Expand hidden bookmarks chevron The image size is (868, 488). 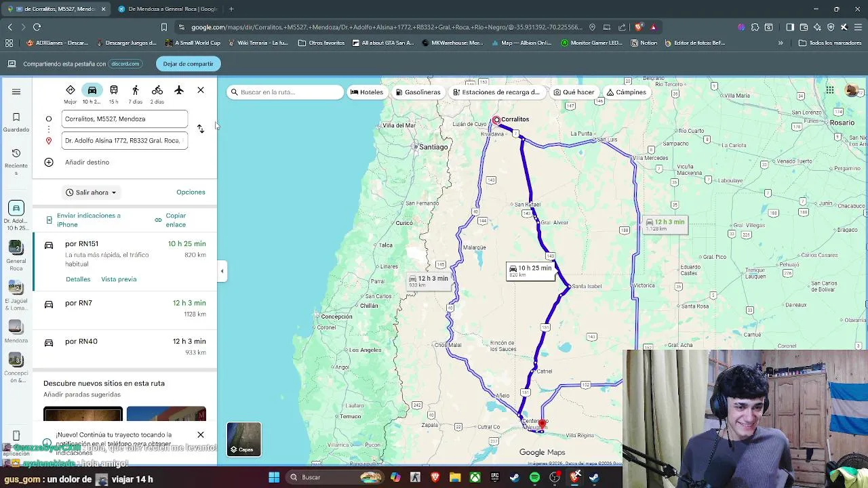(781, 43)
